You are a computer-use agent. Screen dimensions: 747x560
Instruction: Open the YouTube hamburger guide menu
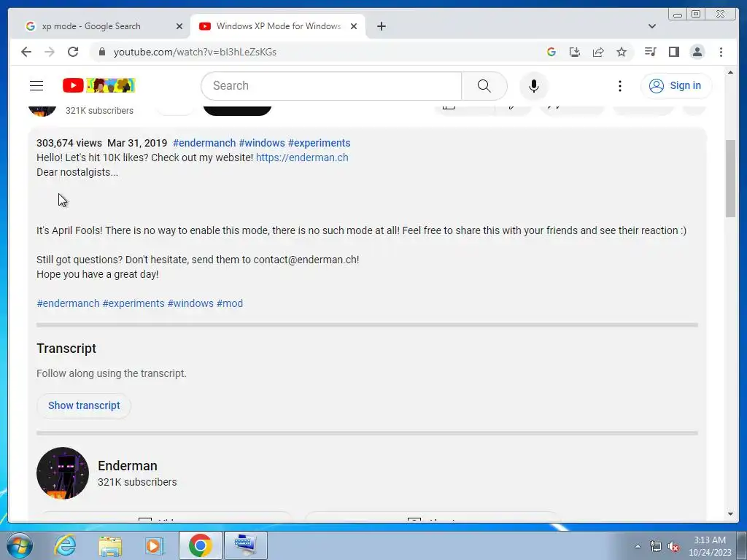(x=36, y=86)
